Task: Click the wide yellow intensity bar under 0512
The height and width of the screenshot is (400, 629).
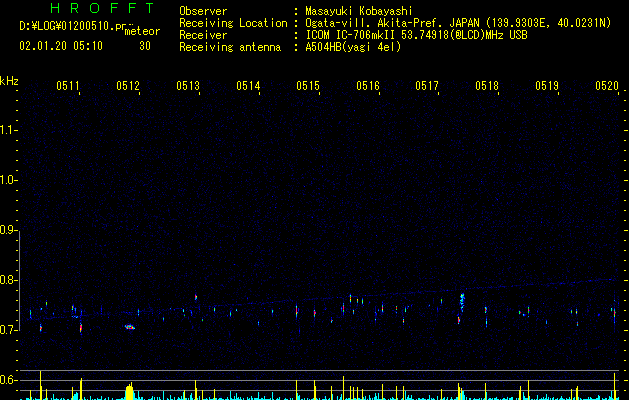Action: (x=129, y=392)
